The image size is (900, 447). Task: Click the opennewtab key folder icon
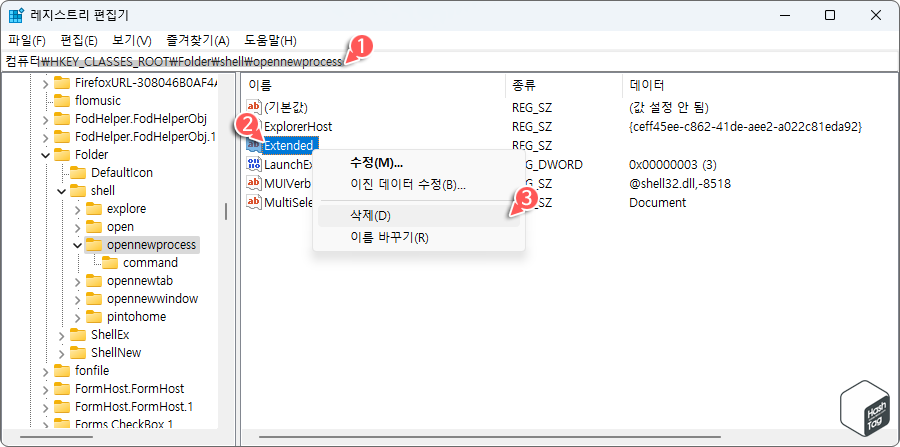point(94,281)
